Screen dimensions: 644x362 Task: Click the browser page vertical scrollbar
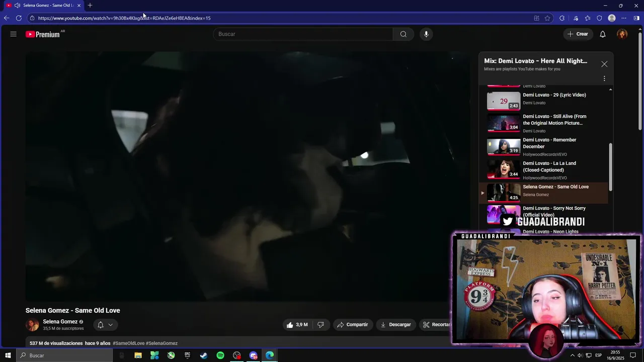(640, 80)
